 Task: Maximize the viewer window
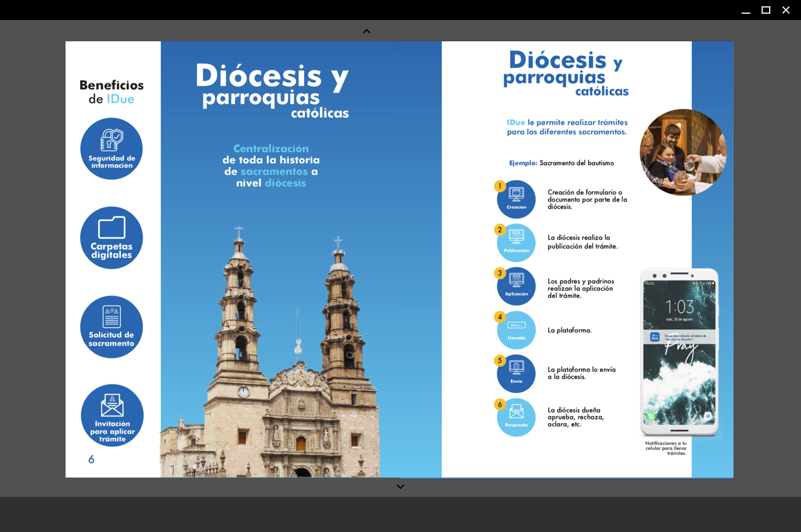pos(765,10)
